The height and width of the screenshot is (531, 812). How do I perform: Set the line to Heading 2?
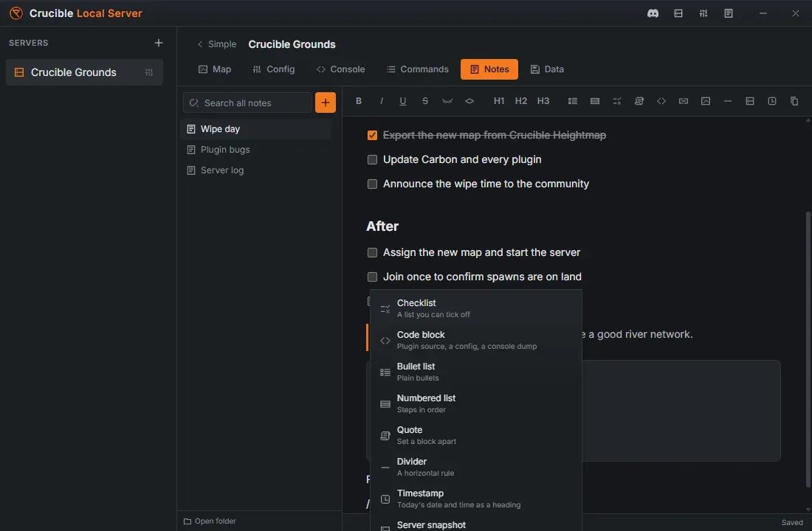click(x=521, y=101)
